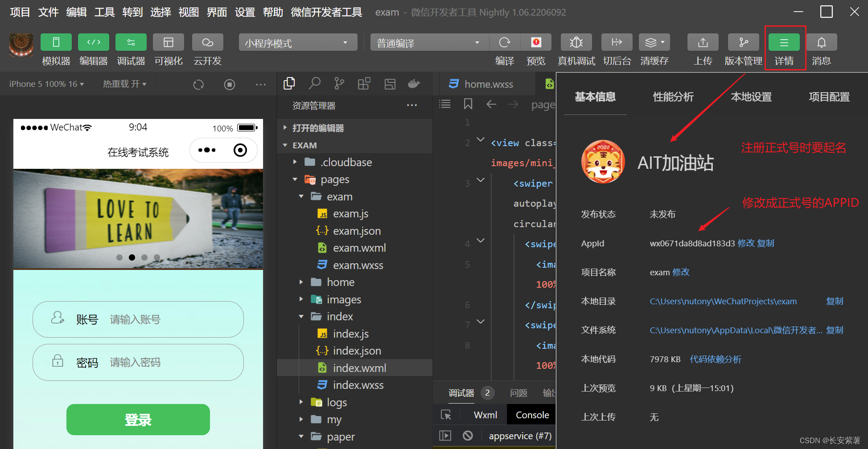Switch to 本地设置 tab
868x449 pixels.
[x=751, y=97]
